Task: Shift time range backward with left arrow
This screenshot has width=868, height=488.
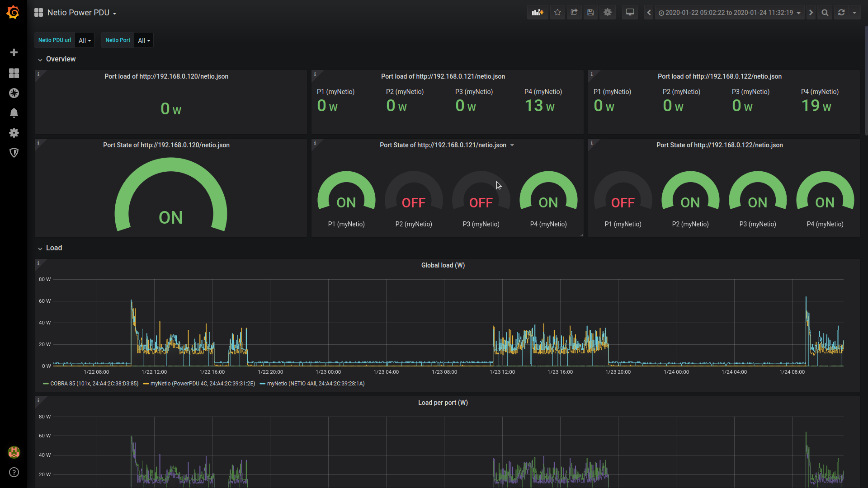Action: (x=649, y=13)
